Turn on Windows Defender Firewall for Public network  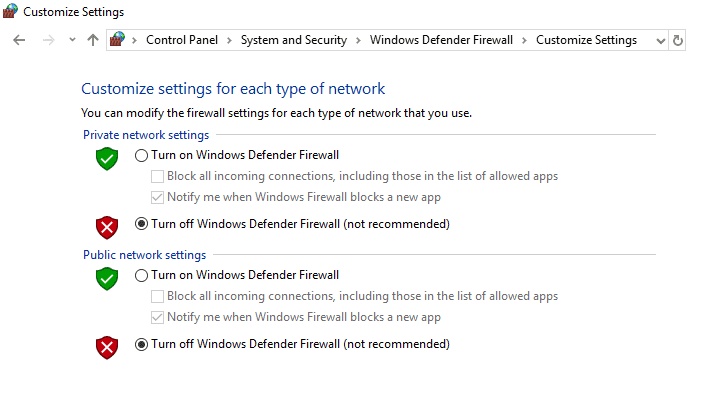tap(141, 275)
